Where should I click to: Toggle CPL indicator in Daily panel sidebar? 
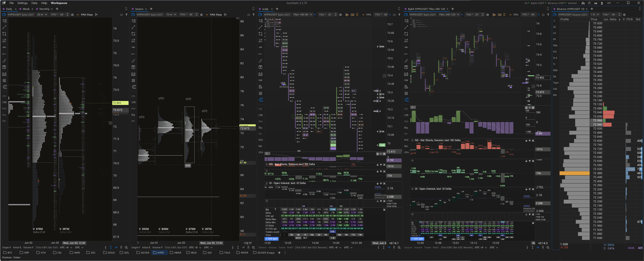click(4, 96)
